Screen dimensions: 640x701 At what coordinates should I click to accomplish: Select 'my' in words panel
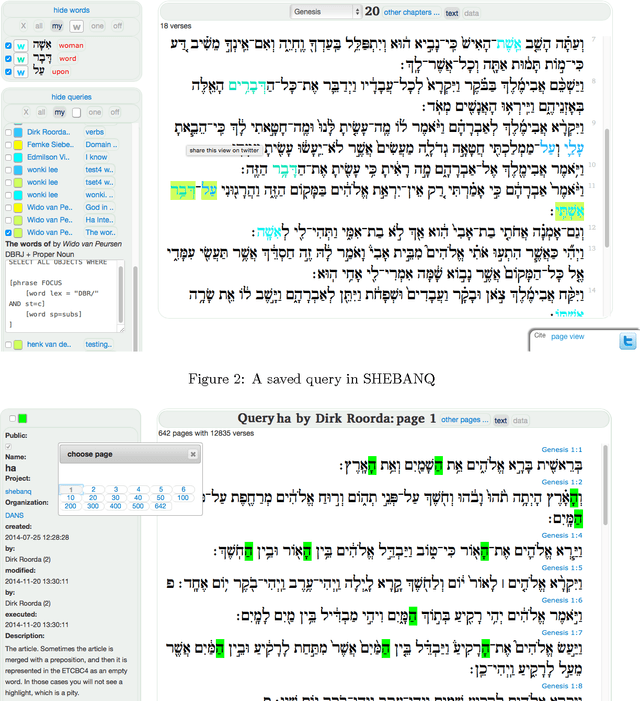point(57,26)
